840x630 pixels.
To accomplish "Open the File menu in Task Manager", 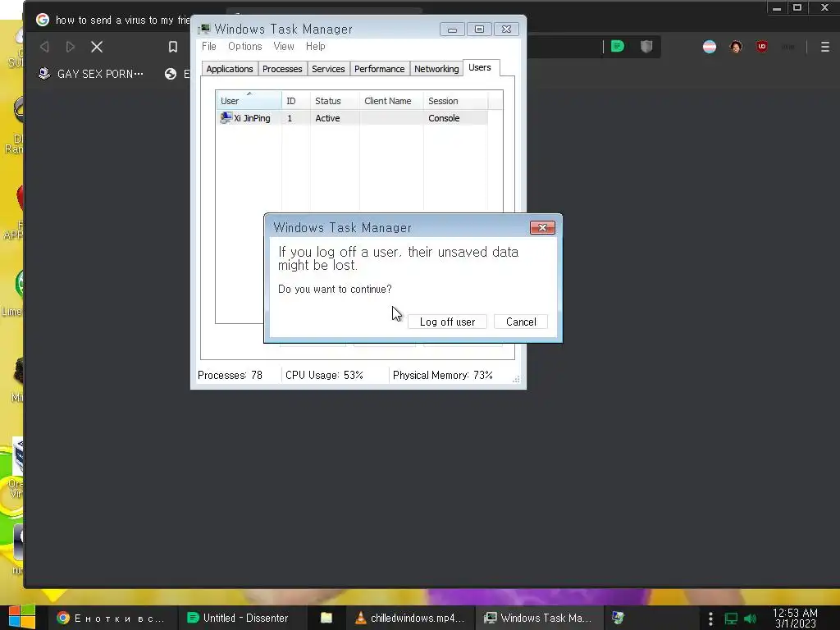I will tap(209, 47).
